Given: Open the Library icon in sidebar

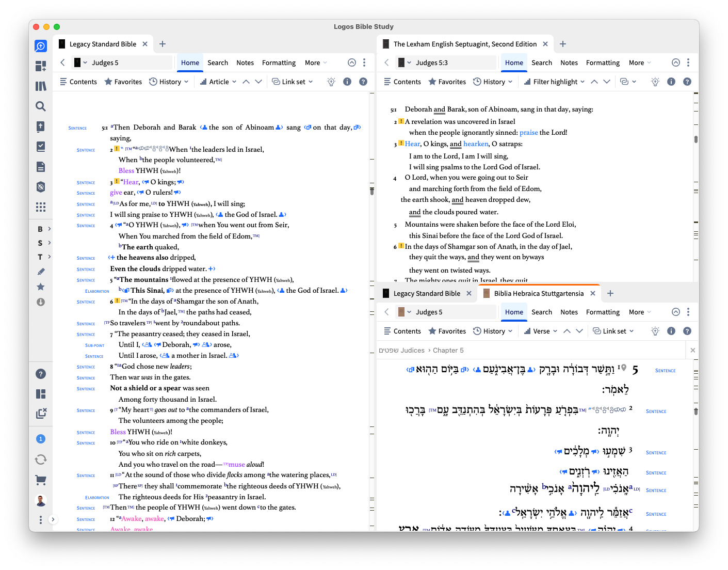Looking at the screenshot, I should [x=41, y=86].
